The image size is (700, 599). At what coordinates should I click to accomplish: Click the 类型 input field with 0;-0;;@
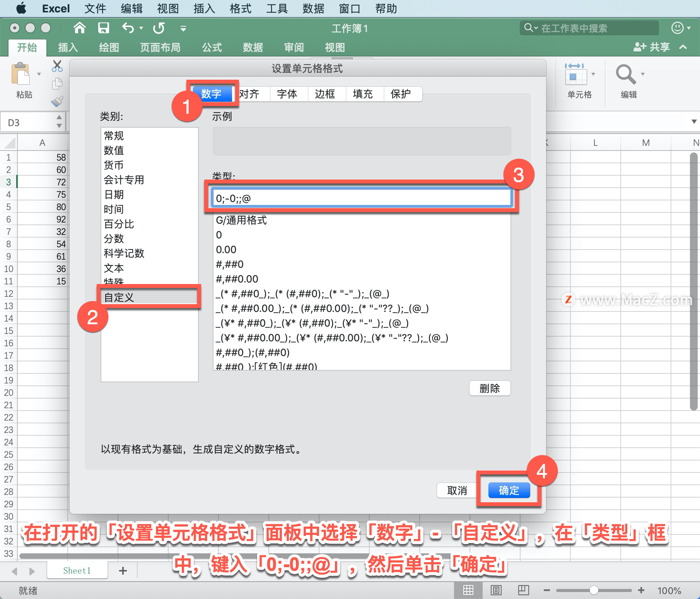(361, 198)
